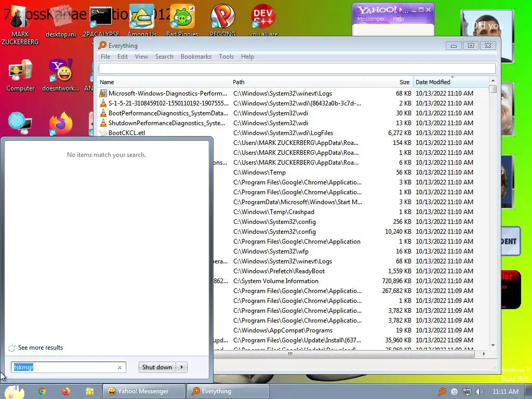The height and width of the screenshot is (399, 532).
Task: Select the VLC icon of BootPerformanceDiagnostics file
Action: pyautogui.click(x=103, y=113)
